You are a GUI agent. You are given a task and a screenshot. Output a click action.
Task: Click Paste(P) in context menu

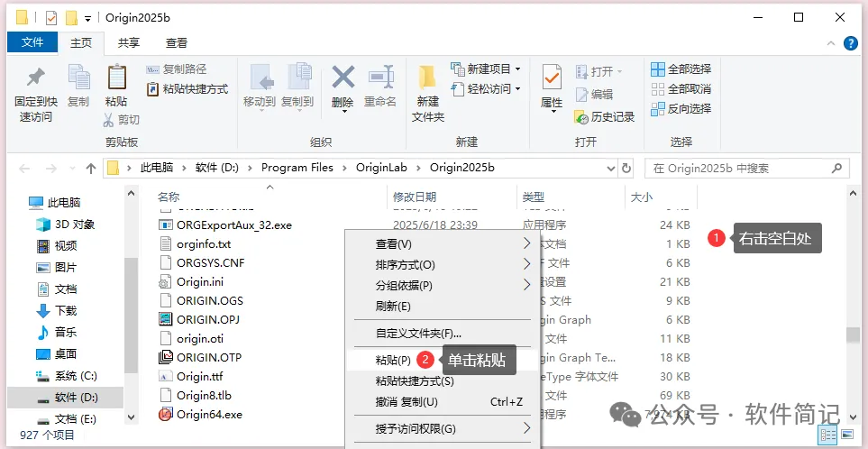(x=393, y=361)
